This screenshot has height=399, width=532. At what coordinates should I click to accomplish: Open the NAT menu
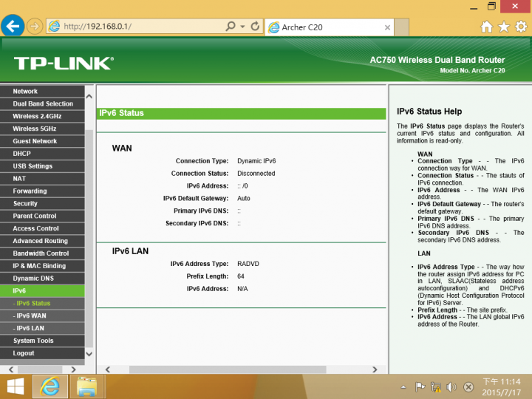click(42, 179)
